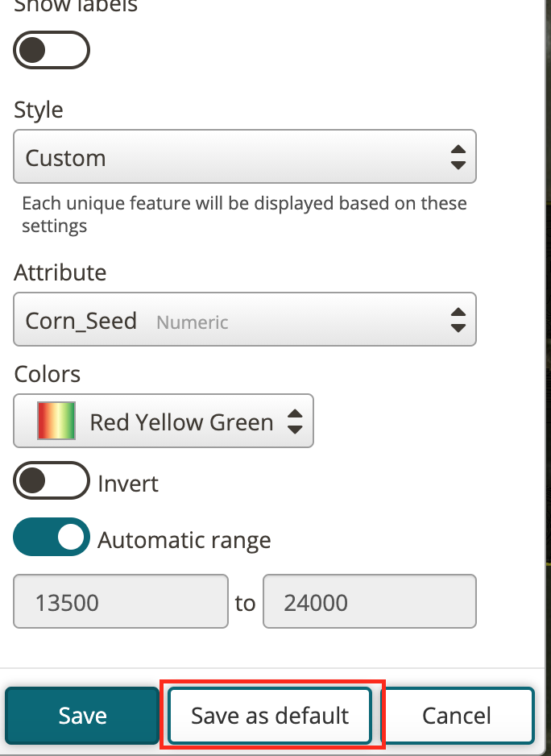Click the Attribute dropdown up-down arrows
The width and height of the screenshot is (551, 756).
[x=458, y=320]
